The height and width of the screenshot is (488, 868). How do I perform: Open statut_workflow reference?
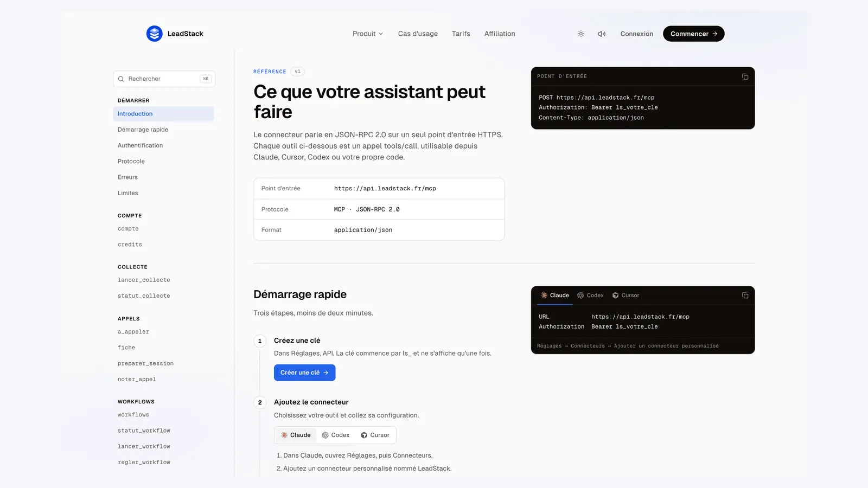pyautogui.click(x=144, y=431)
